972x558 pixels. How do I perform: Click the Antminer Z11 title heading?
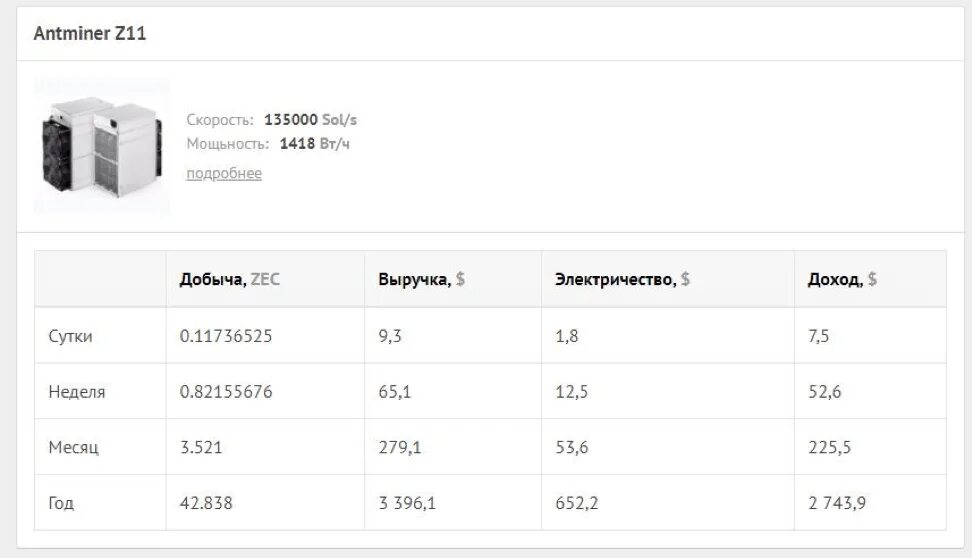click(90, 33)
